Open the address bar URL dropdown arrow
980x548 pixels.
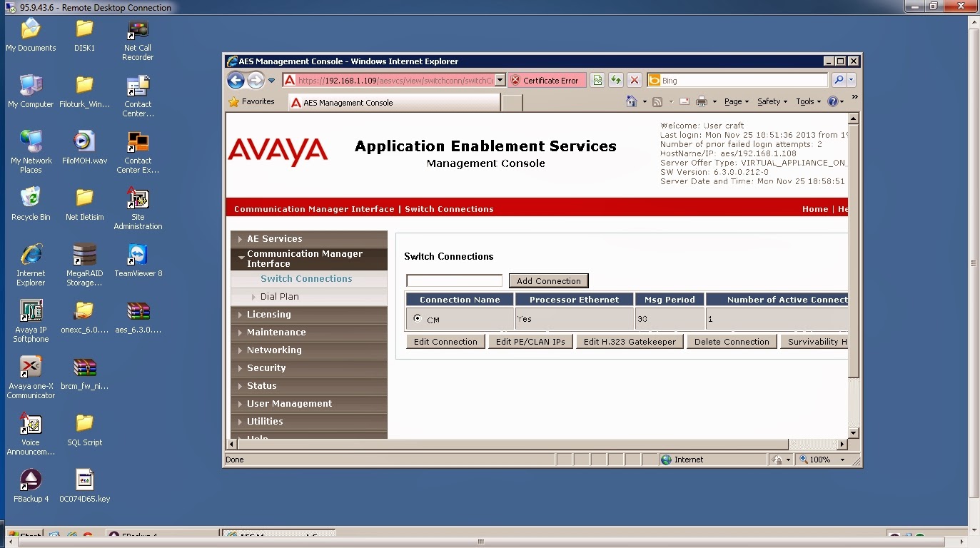pyautogui.click(x=500, y=81)
